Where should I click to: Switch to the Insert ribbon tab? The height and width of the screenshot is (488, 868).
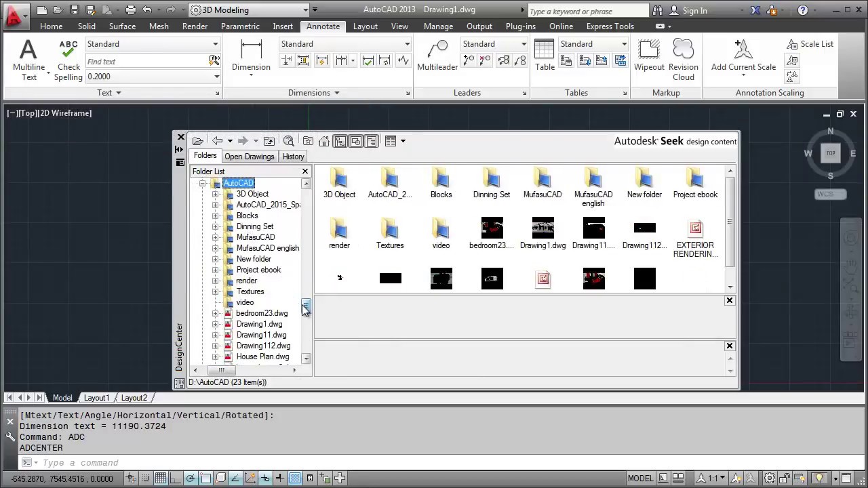tap(283, 26)
